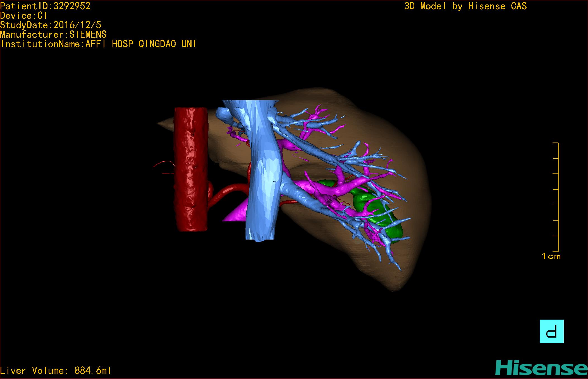Image resolution: width=588 pixels, height=379 pixels.
Task: Click the PatientID:3292952 text
Action: click(x=45, y=6)
